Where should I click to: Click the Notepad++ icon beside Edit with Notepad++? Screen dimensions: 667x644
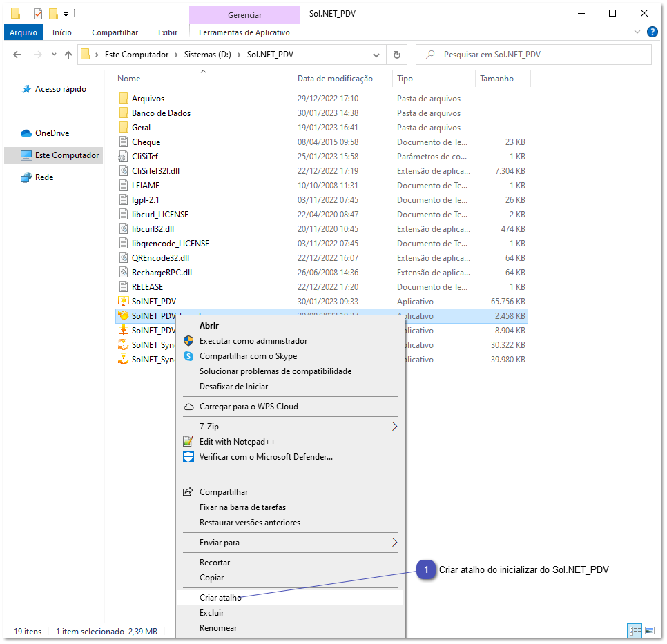point(188,441)
